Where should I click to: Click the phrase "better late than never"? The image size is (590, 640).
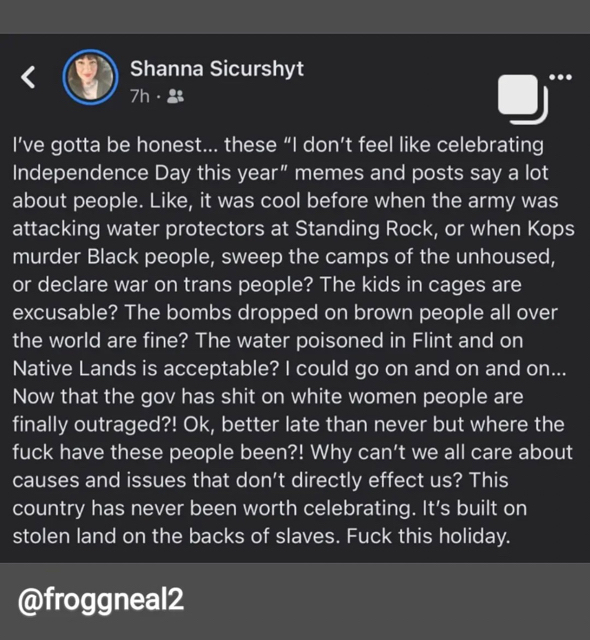click(324, 424)
